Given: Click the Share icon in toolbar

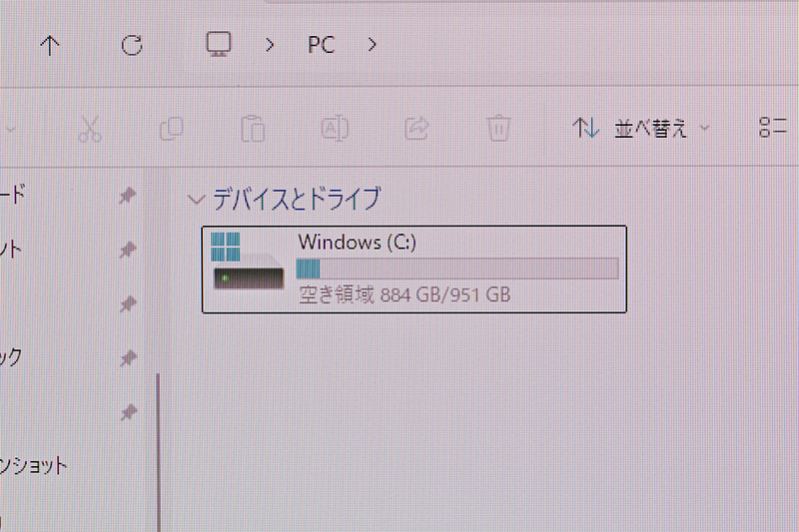Looking at the screenshot, I should coord(416,129).
